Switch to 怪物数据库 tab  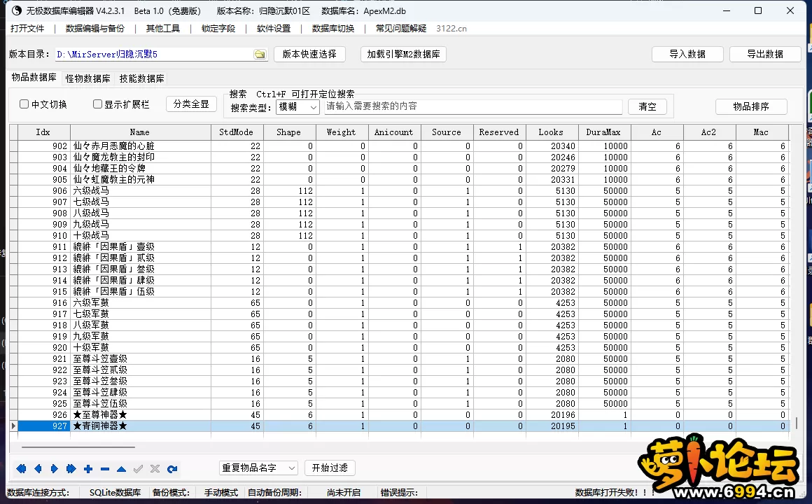click(87, 78)
